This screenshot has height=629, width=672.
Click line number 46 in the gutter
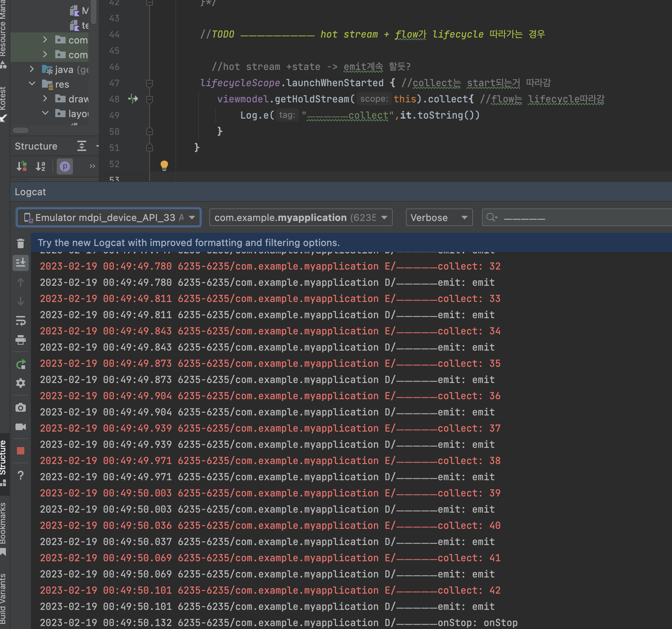[x=114, y=67]
